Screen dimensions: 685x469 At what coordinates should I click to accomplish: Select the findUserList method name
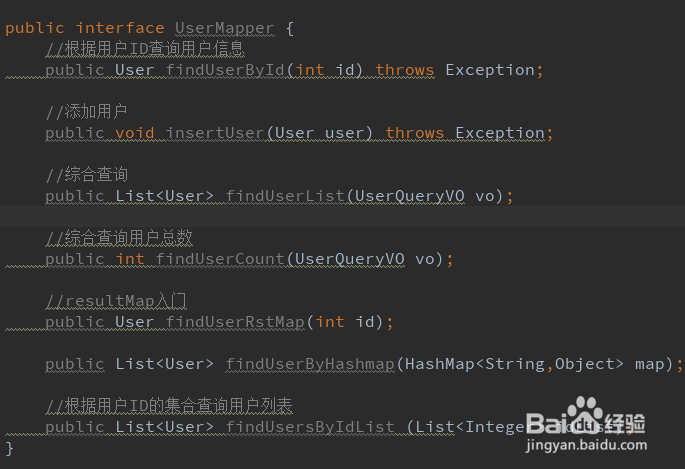(x=285, y=196)
